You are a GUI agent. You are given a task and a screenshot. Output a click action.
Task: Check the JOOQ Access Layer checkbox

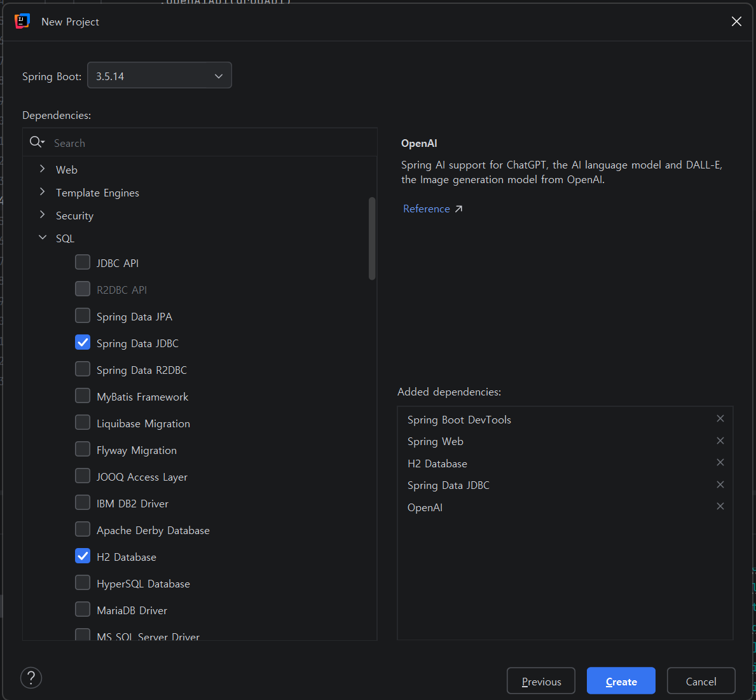pyautogui.click(x=83, y=476)
